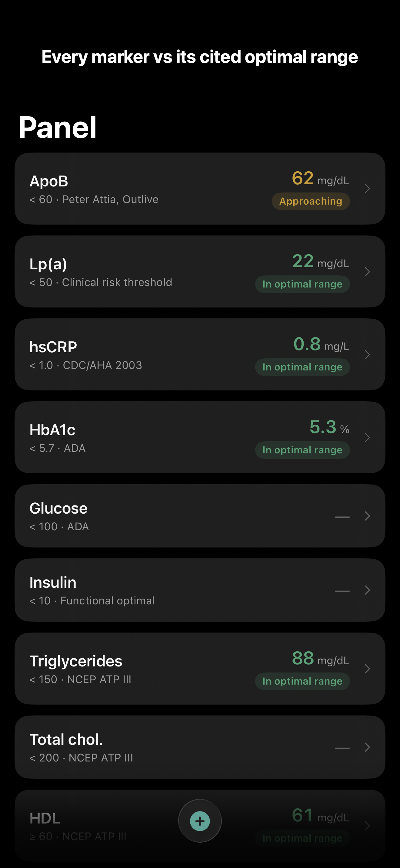
Task: Tap the HDL row chevron
Action: (x=367, y=826)
